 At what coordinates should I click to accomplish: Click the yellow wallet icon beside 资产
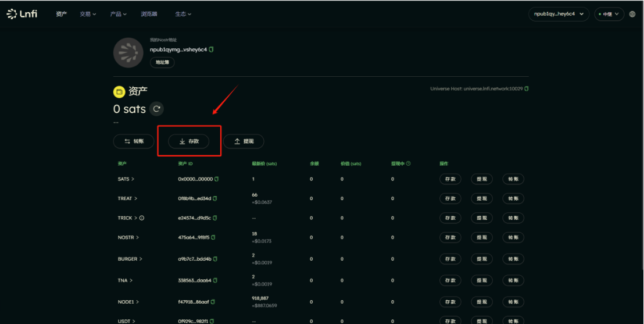(119, 92)
